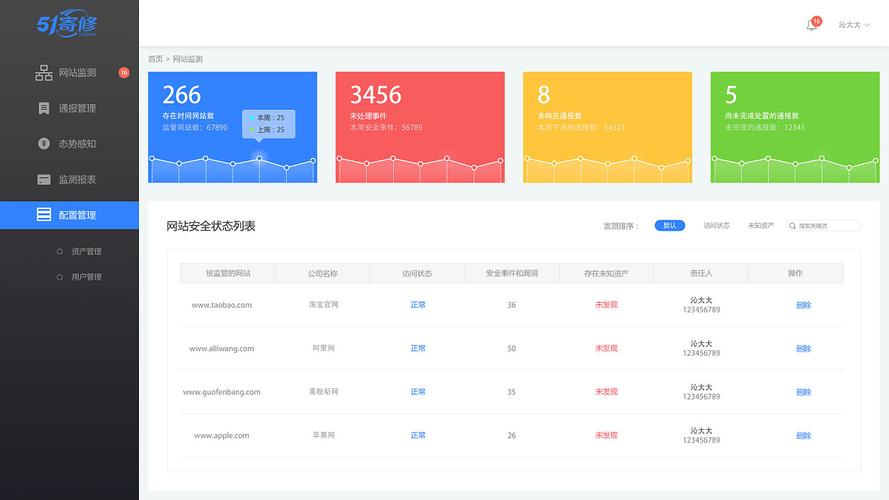This screenshot has height=500, width=889.
Task: Click the yellow 8 未响应通报数 card
Action: click(x=607, y=127)
